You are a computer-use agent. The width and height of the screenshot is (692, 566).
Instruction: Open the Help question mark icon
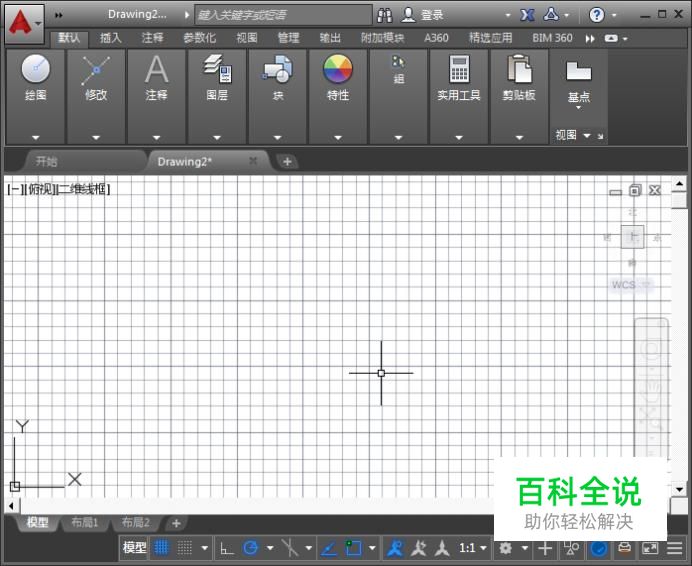point(597,15)
